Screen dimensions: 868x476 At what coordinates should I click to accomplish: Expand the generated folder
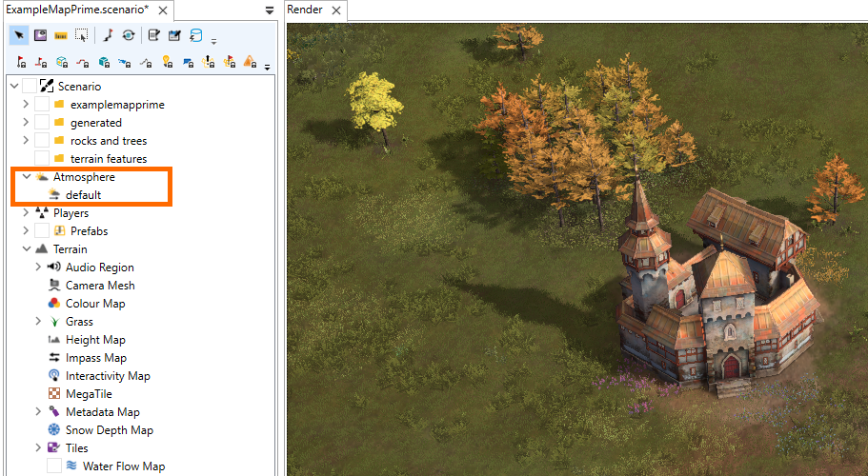click(x=26, y=122)
